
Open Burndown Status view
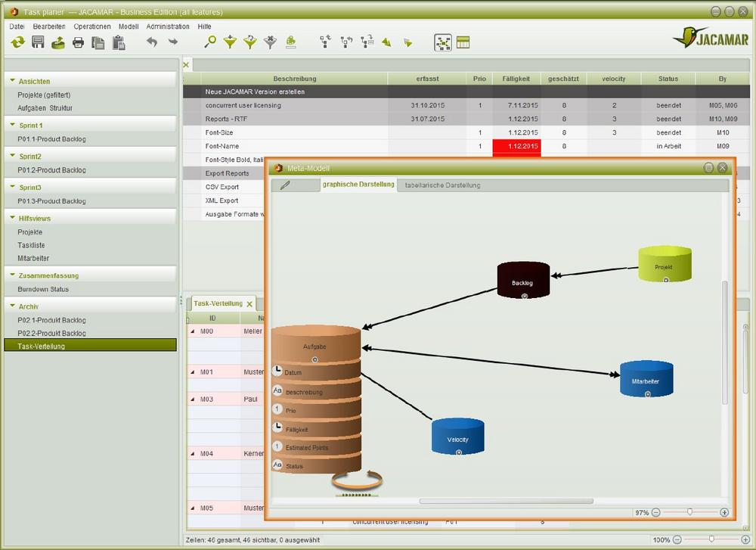pos(43,289)
